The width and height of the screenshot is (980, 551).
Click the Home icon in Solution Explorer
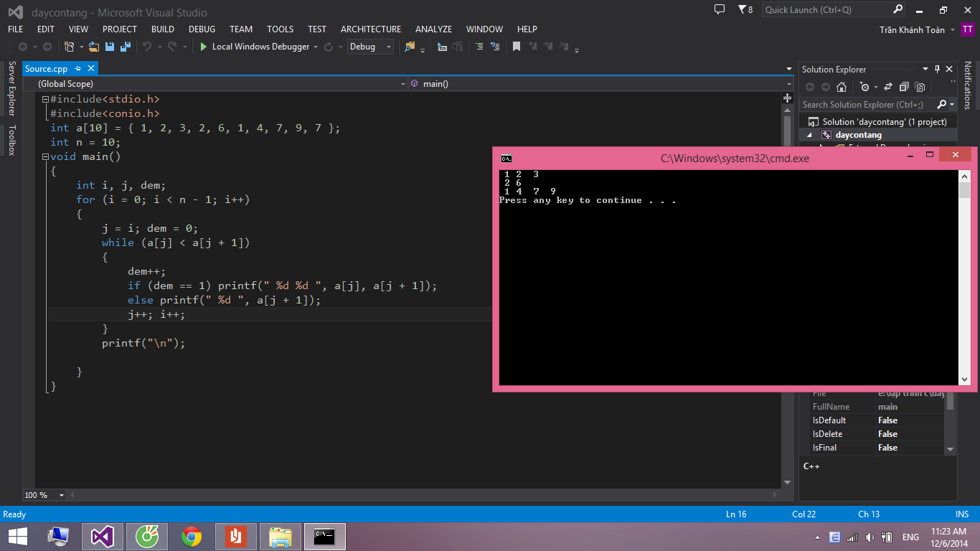click(x=842, y=87)
